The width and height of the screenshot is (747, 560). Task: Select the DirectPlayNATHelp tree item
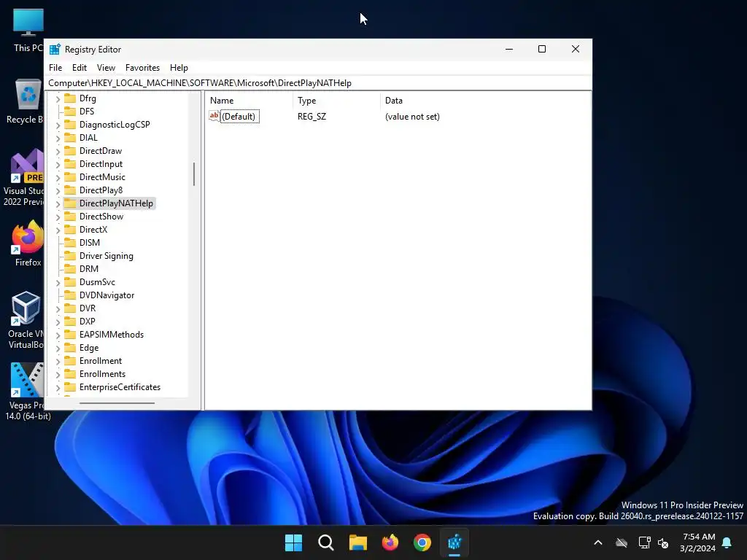(x=109, y=203)
